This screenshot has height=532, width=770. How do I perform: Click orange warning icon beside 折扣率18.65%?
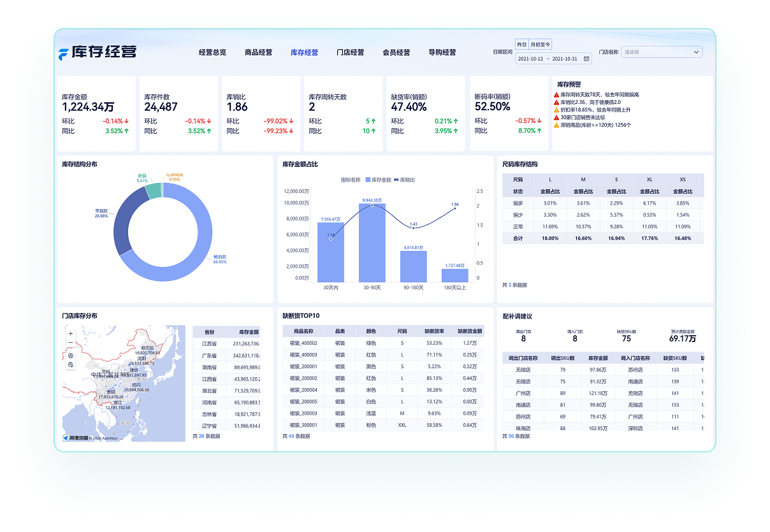pyautogui.click(x=556, y=110)
